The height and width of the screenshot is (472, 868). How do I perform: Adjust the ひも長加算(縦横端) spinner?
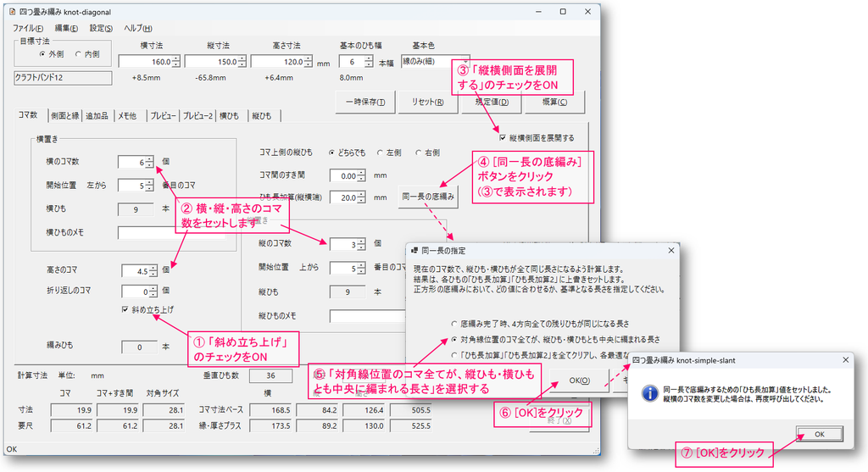click(x=361, y=197)
